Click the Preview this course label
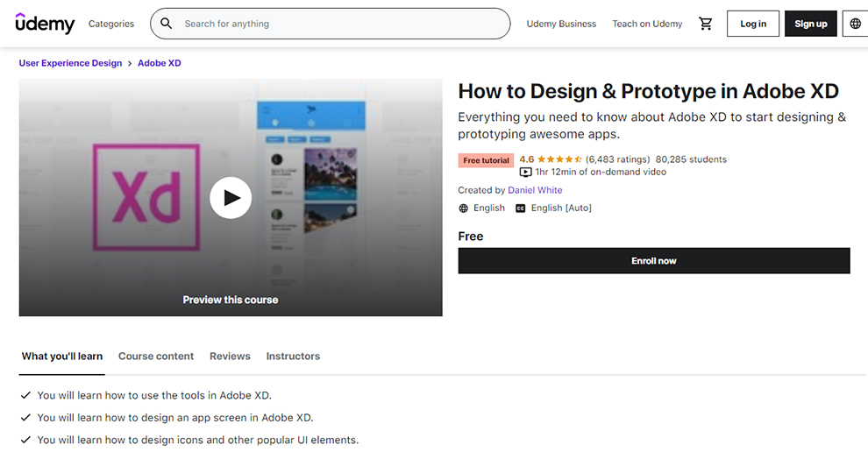 pos(231,300)
